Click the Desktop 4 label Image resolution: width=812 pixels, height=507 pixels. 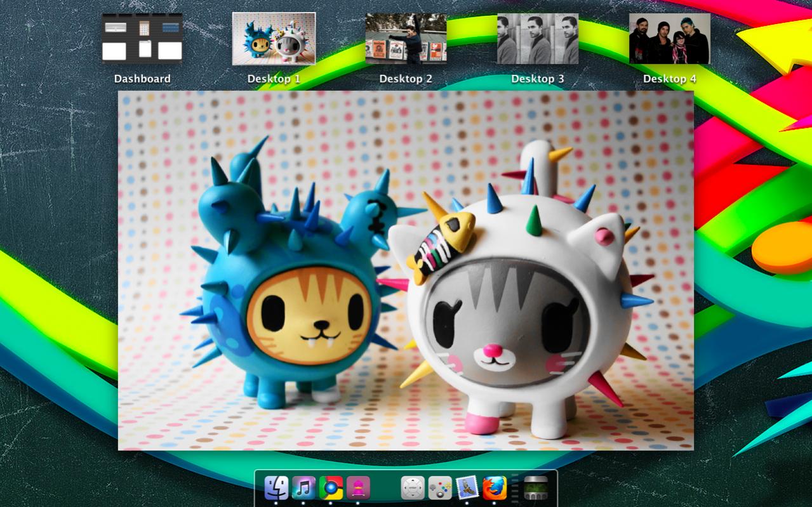tap(670, 79)
